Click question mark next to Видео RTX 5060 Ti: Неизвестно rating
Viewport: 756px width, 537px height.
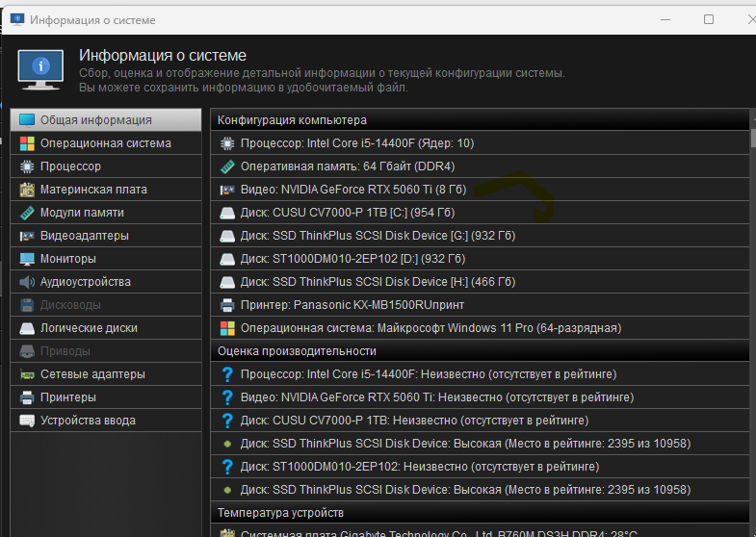tap(227, 397)
